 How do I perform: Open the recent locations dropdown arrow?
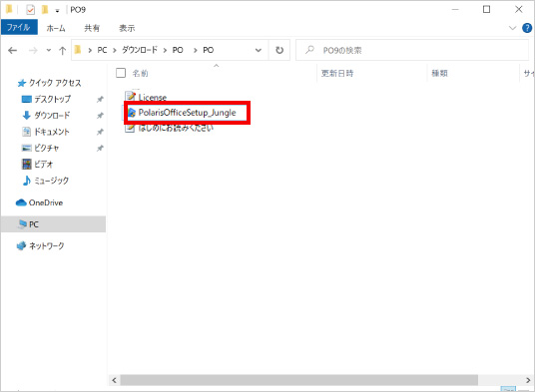(x=49, y=51)
